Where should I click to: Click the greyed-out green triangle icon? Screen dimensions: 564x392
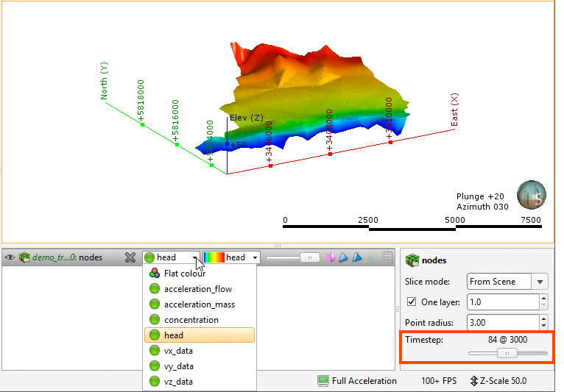[x=370, y=257]
